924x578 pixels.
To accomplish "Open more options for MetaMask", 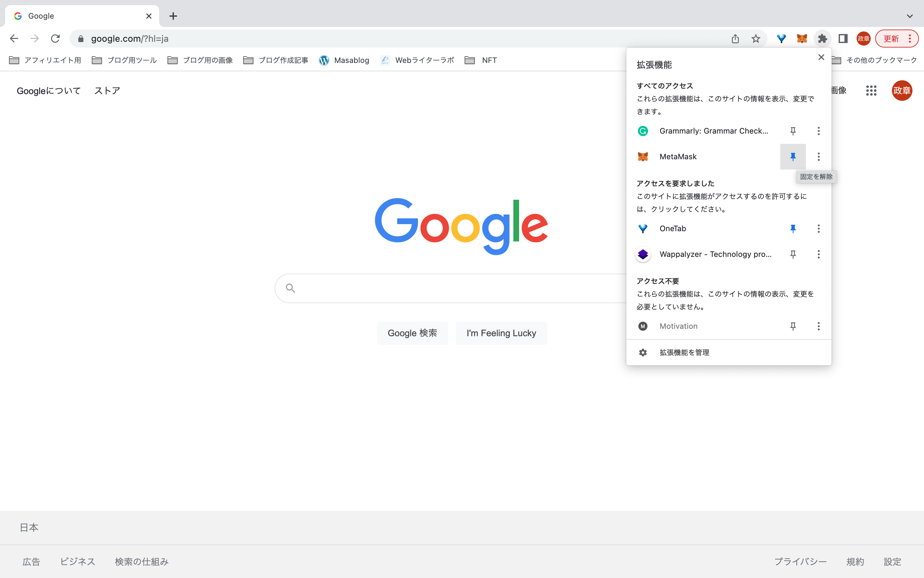I will click(819, 157).
